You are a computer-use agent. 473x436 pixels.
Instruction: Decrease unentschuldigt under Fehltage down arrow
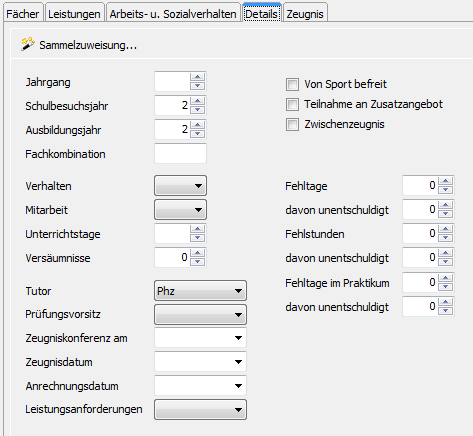[445, 214]
